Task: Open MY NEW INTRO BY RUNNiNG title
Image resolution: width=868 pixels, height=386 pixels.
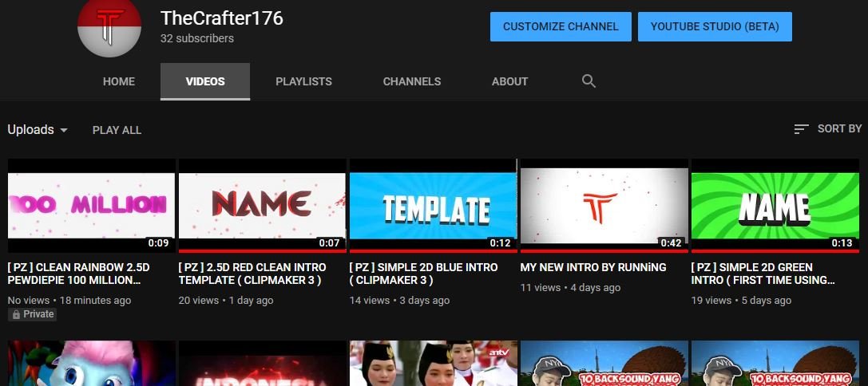Action: click(593, 267)
